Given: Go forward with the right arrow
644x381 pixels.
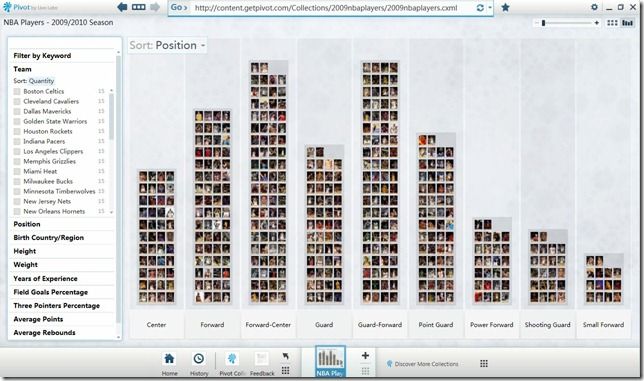Looking at the screenshot, I should pos(154,7).
